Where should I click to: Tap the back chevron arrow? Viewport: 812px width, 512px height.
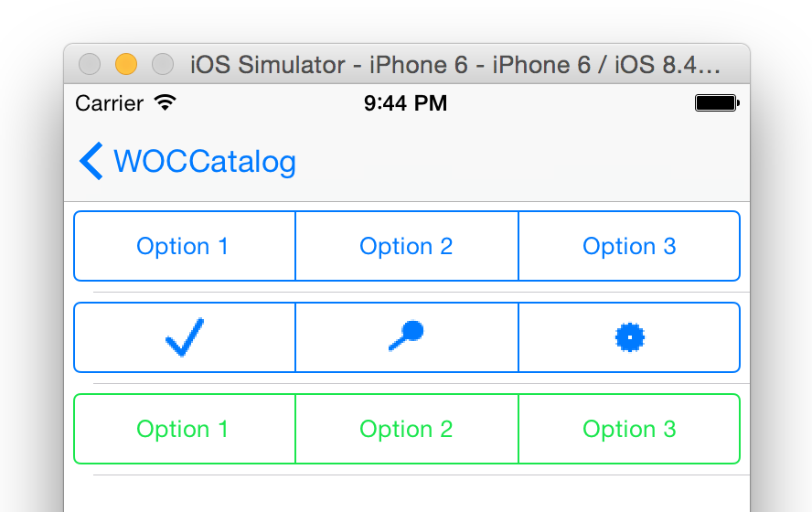91,162
